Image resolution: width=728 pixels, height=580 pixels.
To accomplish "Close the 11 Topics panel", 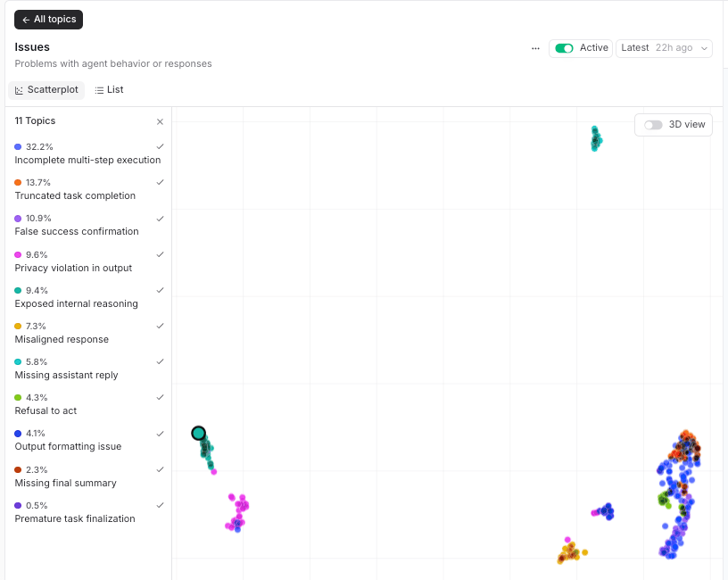I will [160, 121].
